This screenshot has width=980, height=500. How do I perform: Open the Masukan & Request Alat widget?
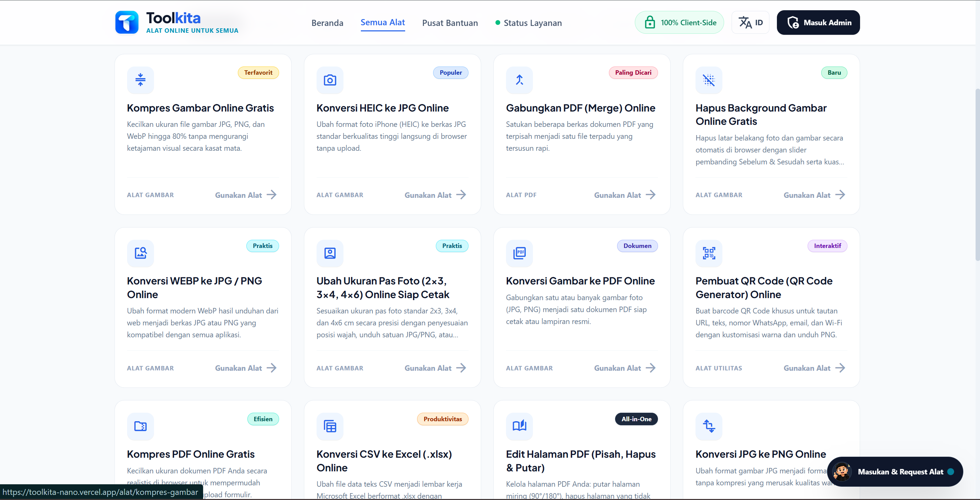(895, 471)
